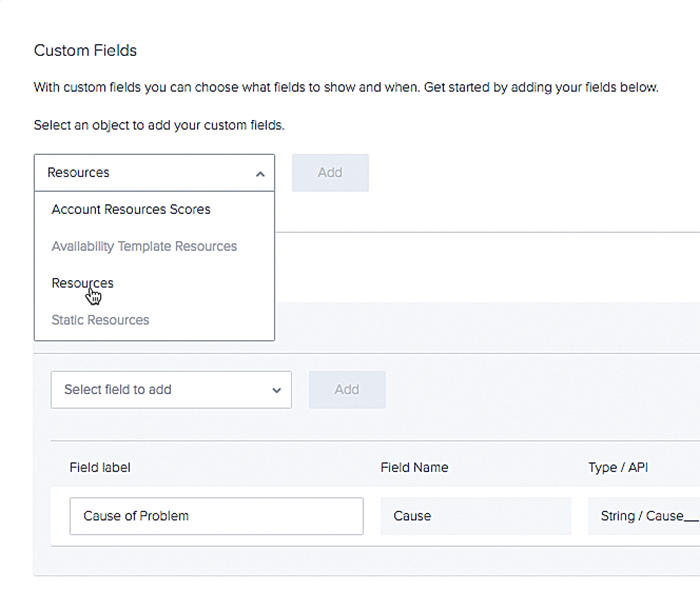Click the Field label column header
Screen dimensions: 700x611
pyautogui.click(x=100, y=467)
